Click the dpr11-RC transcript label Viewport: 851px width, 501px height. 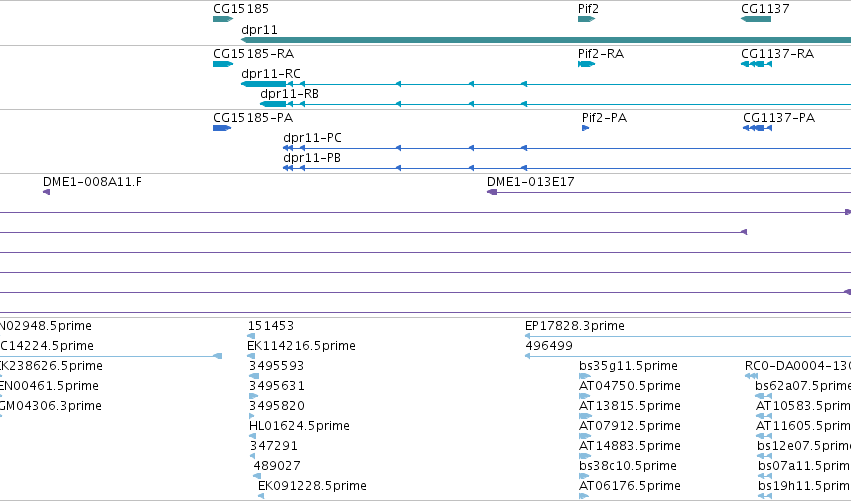coord(270,74)
